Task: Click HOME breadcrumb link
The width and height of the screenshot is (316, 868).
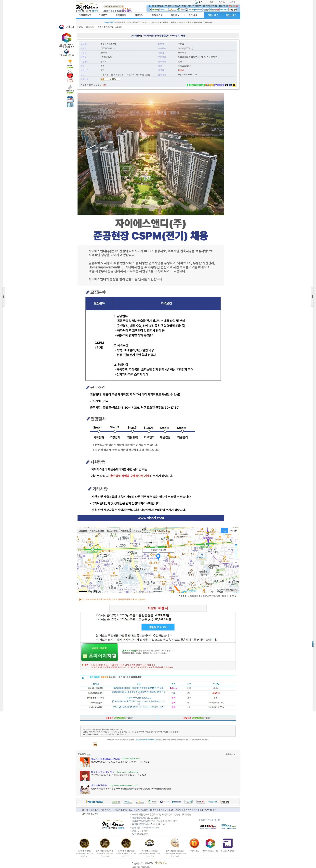Action: click(x=80, y=27)
